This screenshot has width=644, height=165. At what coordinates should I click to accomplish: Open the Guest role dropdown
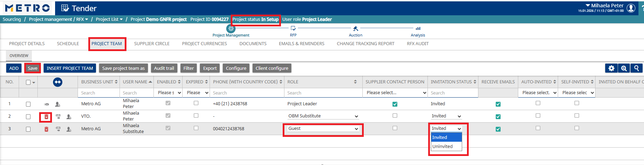pos(323,129)
